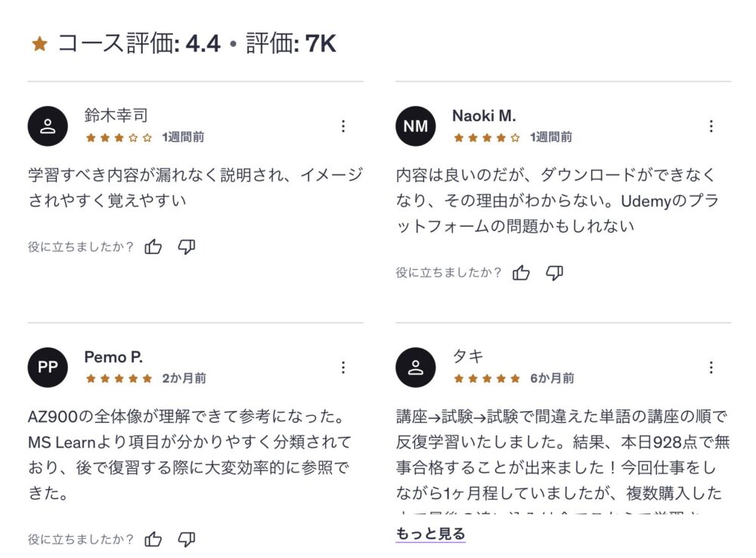Like Naoki M.'s review as helpful
Viewport: 756px width, 558px height.
click(x=521, y=273)
